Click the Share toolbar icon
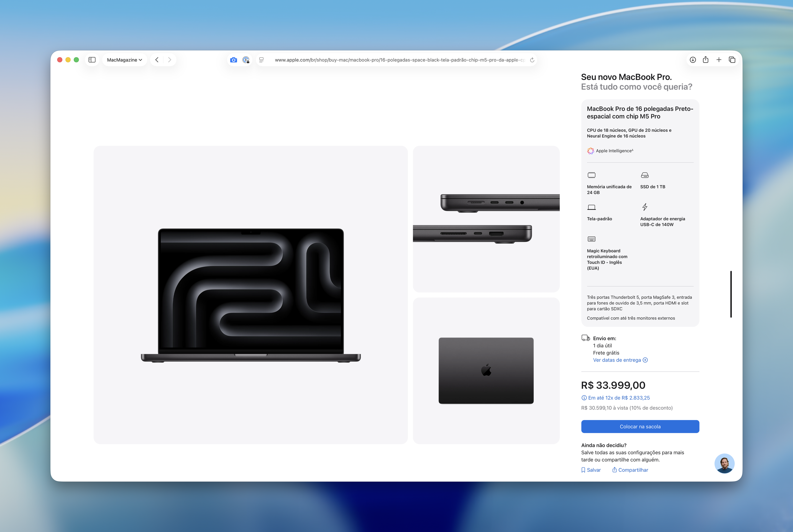 click(705, 60)
